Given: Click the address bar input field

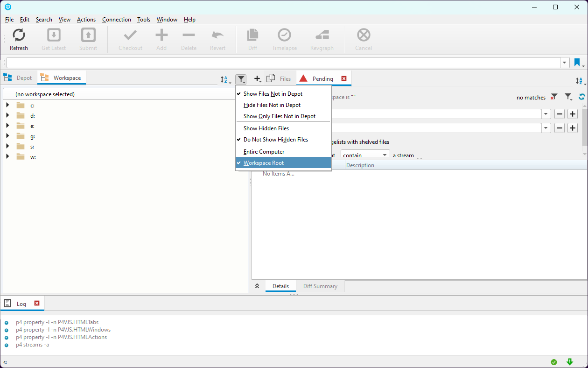Looking at the screenshot, I should 283,63.
